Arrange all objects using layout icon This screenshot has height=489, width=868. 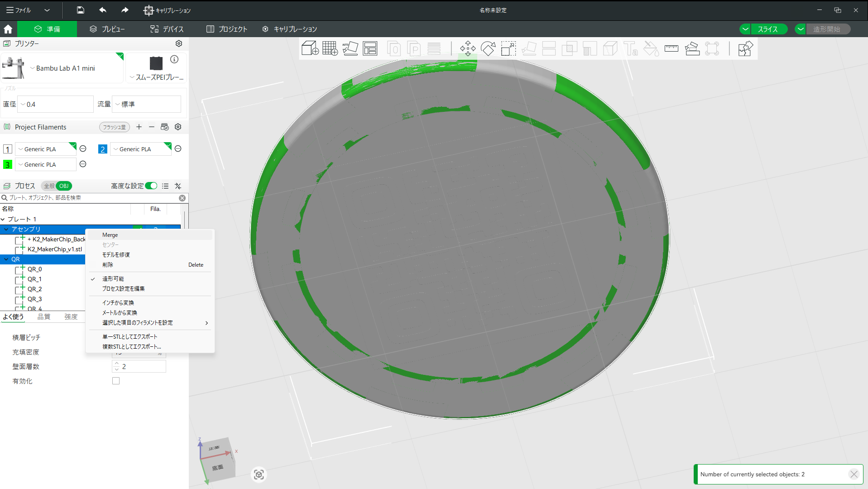[370, 48]
